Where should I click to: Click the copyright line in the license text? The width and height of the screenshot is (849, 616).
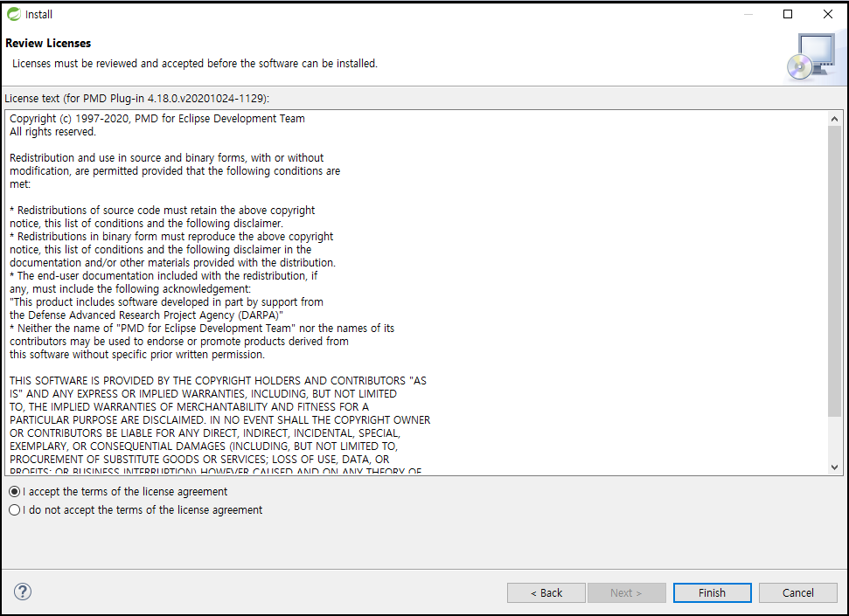point(157,119)
